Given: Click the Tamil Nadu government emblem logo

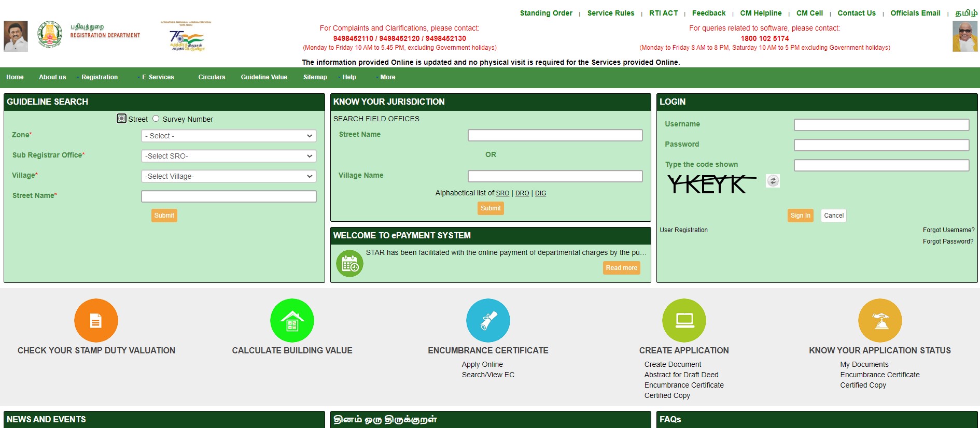Looking at the screenshot, I should [x=50, y=35].
